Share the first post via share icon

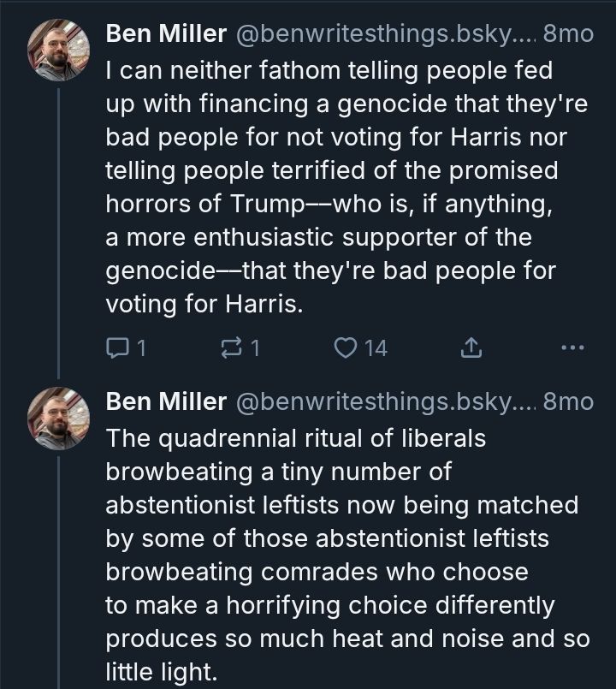click(471, 348)
